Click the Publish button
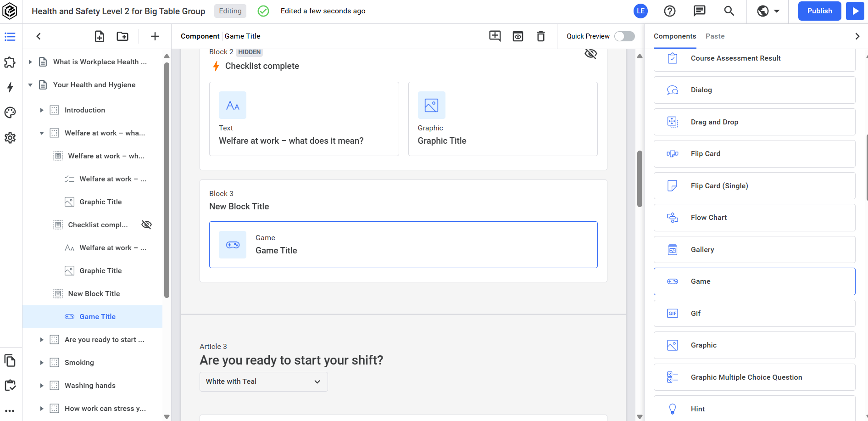Image resolution: width=868 pixels, height=421 pixels. (819, 11)
